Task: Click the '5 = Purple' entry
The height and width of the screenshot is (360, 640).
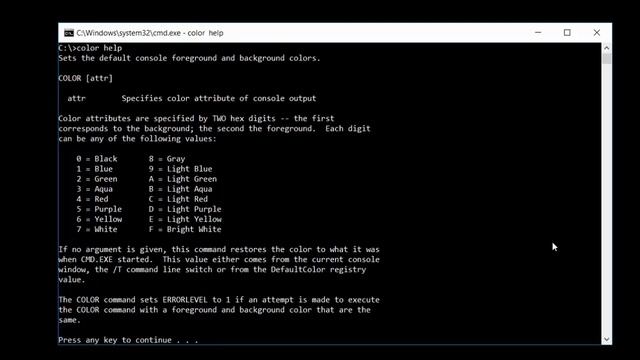Action: 99,209
